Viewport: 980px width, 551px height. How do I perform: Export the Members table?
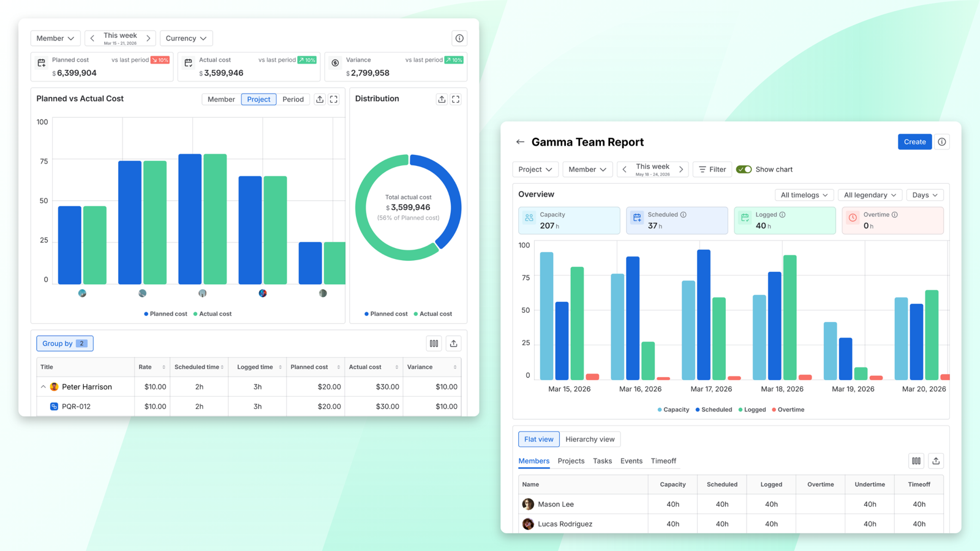click(936, 461)
